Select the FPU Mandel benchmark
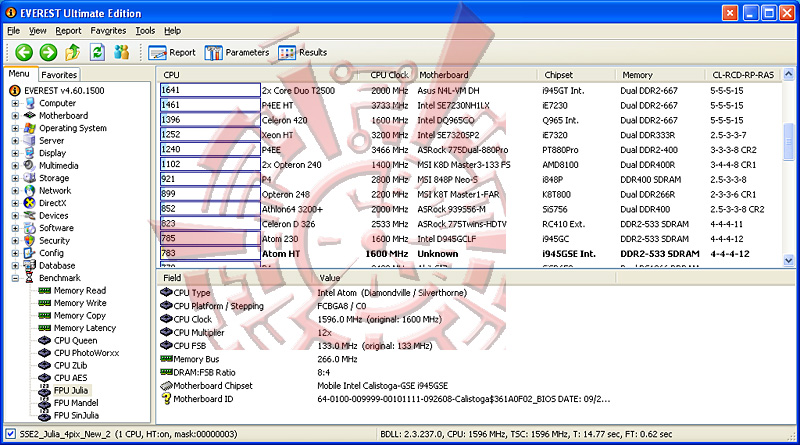The height and width of the screenshot is (445, 800). tap(76, 403)
